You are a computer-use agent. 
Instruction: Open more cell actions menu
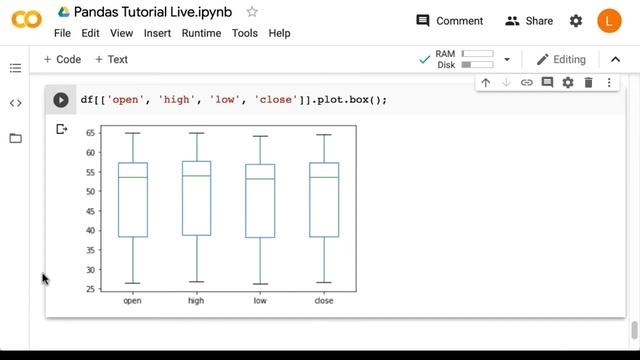point(609,83)
